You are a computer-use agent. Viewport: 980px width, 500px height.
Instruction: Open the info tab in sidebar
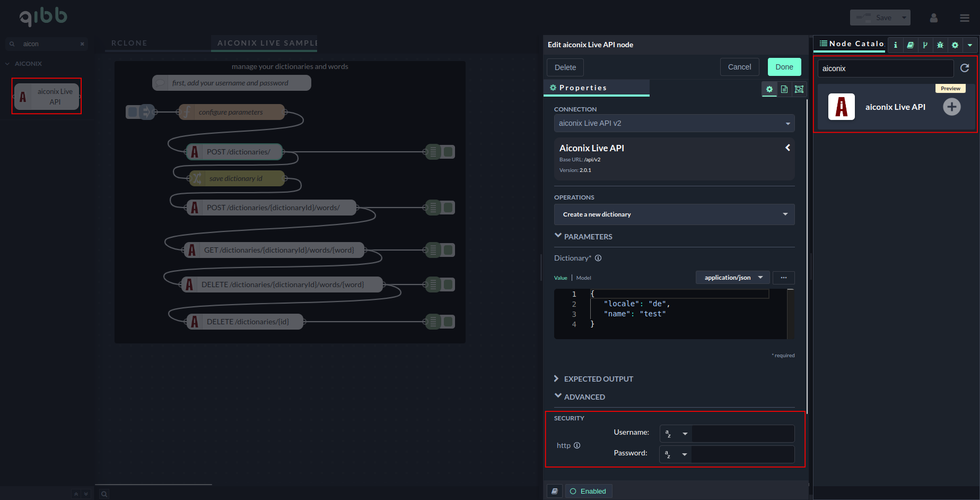click(x=896, y=45)
